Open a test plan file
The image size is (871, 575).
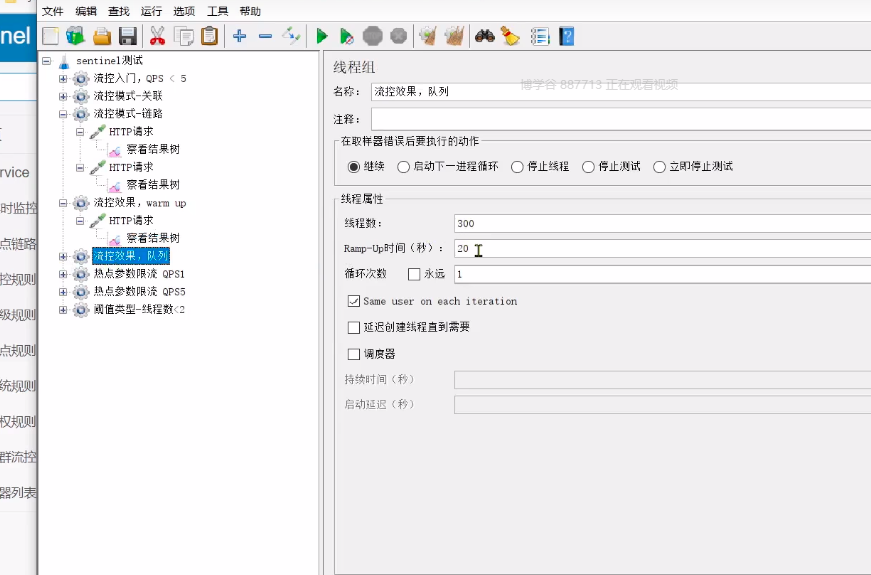click(x=102, y=37)
